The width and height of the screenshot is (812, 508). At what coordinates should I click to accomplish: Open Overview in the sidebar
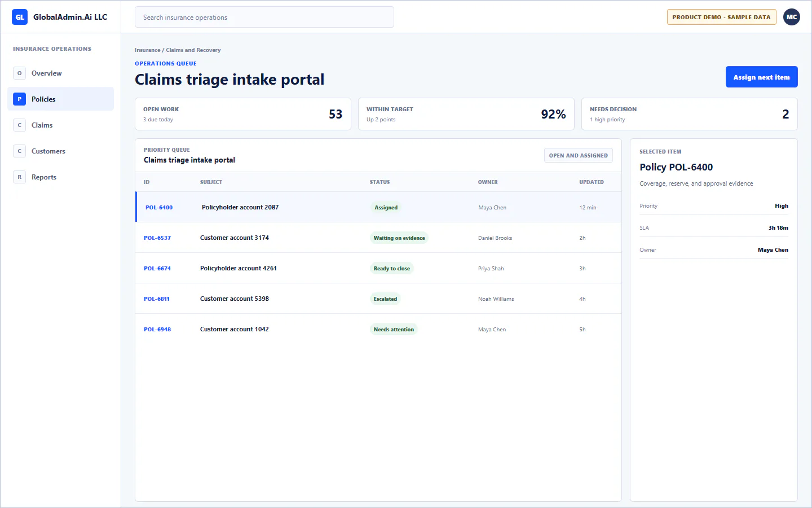click(60, 73)
